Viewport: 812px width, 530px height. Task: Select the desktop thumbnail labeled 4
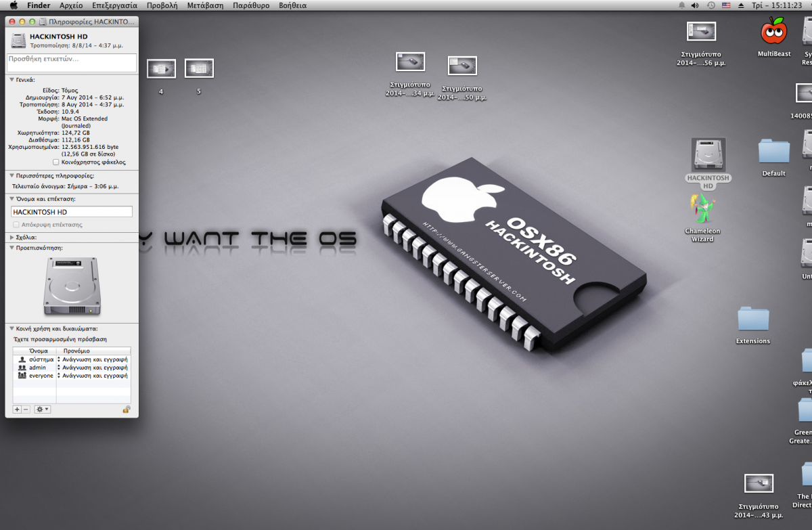point(161,68)
